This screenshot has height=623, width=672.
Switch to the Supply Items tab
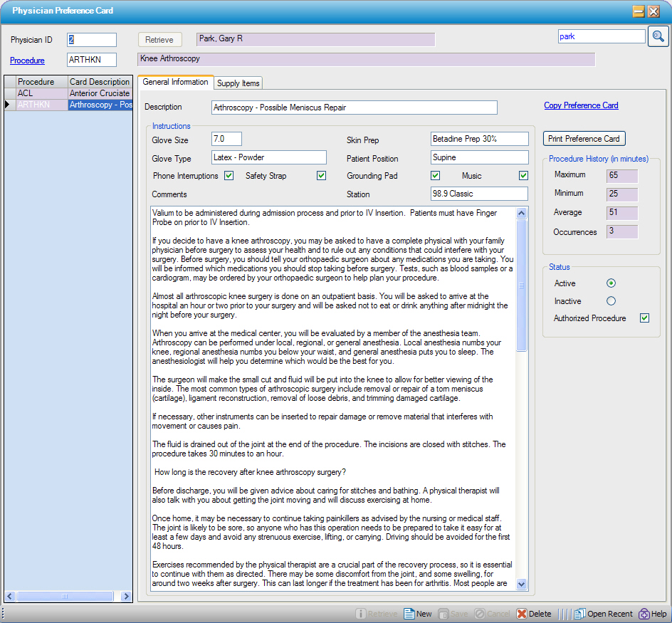pos(238,83)
